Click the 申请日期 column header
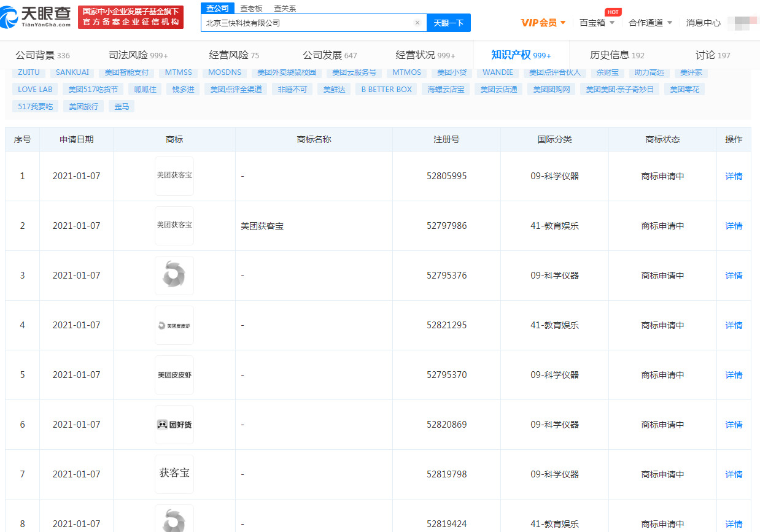This screenshot has width=760, height=532. pos(77,139)
